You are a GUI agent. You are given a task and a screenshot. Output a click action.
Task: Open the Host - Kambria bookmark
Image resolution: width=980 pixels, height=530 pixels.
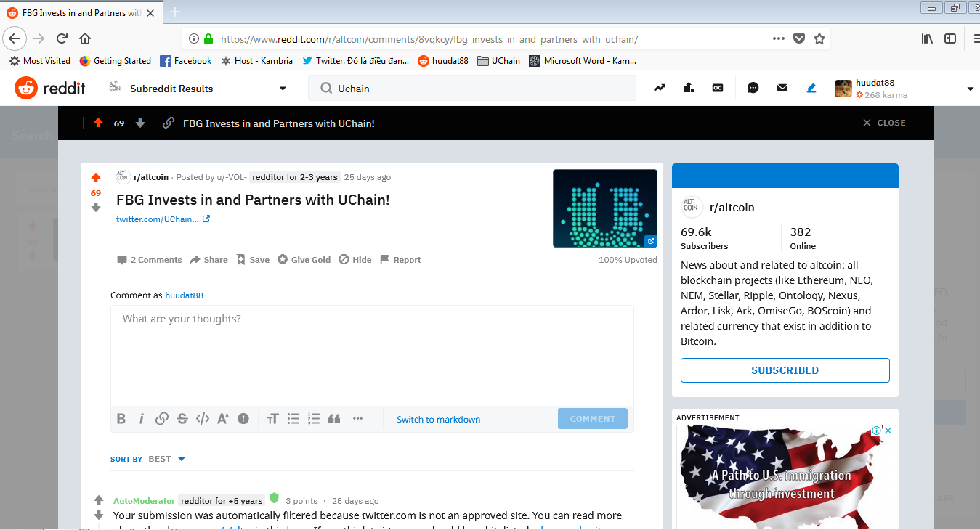coord(256,61)
